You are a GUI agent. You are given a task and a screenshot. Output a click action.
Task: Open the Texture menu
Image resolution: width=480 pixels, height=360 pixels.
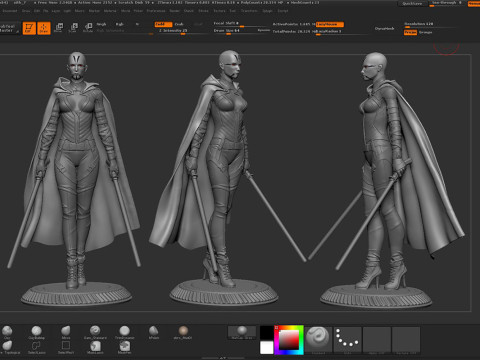(219, 11)
